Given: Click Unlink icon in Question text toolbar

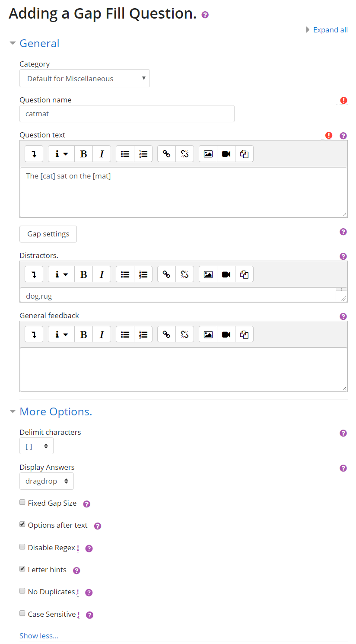Looking at the screenshot, I should [184, 154].
